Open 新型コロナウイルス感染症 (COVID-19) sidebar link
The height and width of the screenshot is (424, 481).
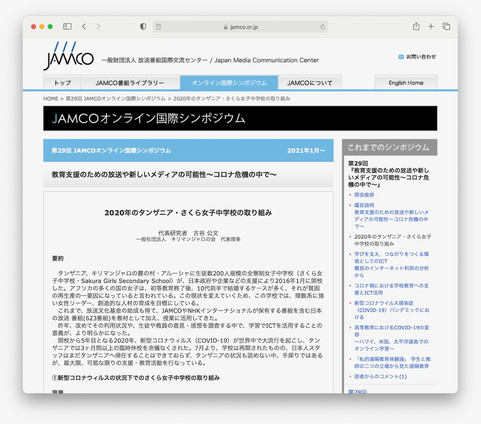391,310
